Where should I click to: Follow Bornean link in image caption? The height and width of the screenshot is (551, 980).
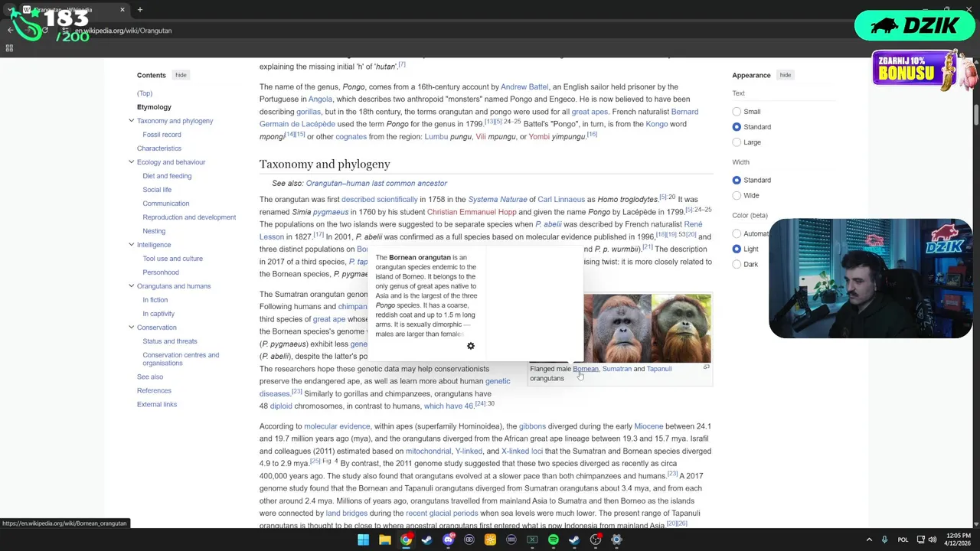coord(586,369)
